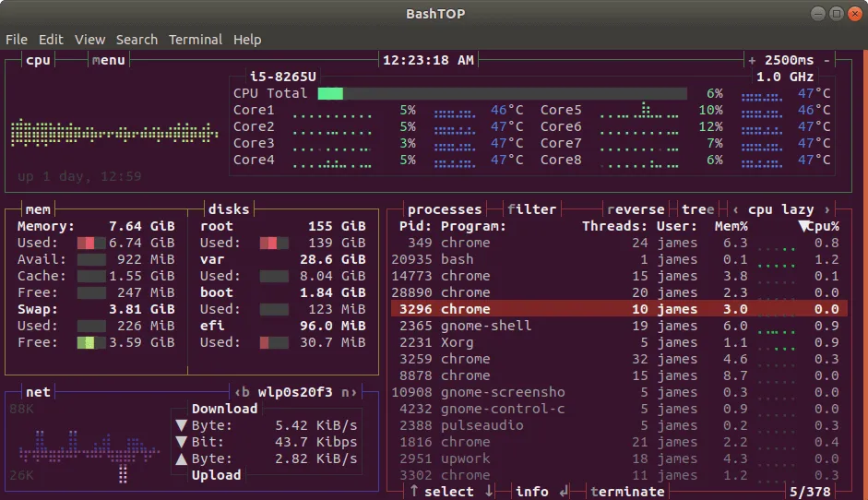
Task: Click the Cpu% sort indicator triangle
Action: 803,226
